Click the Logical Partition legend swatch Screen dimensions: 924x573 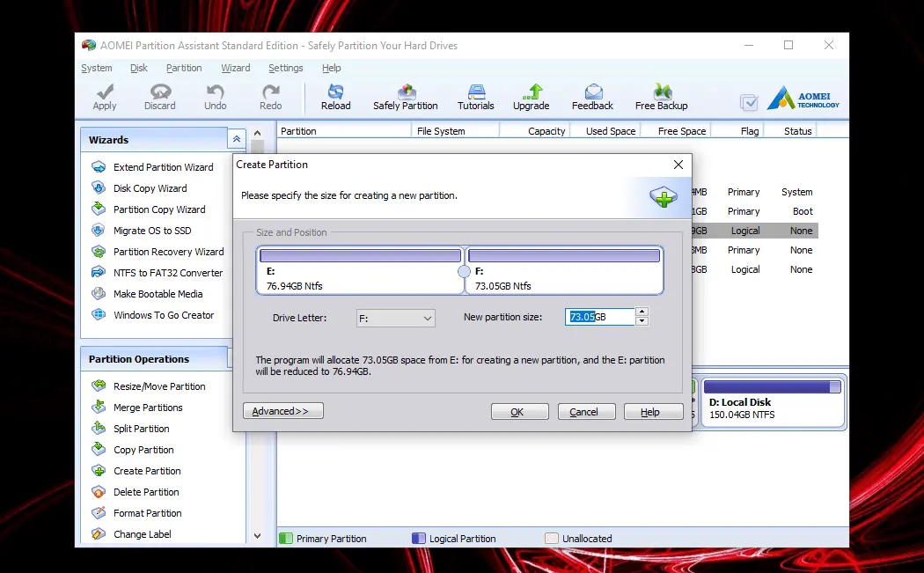click(418, 538)
